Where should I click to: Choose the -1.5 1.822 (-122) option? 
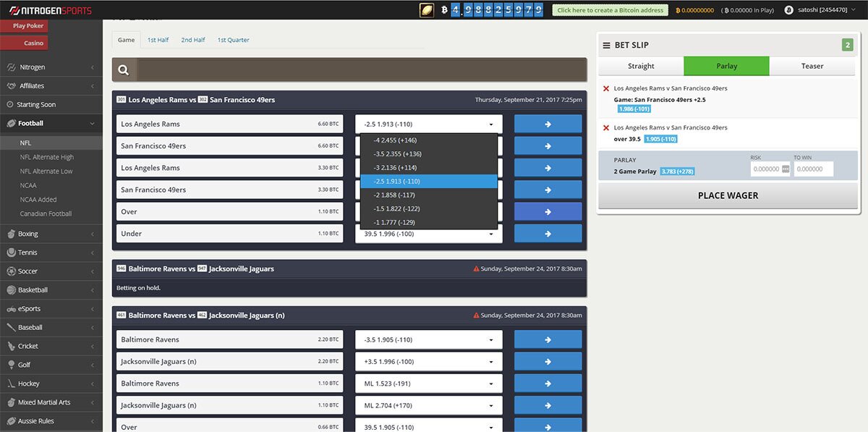pos(429,208)
